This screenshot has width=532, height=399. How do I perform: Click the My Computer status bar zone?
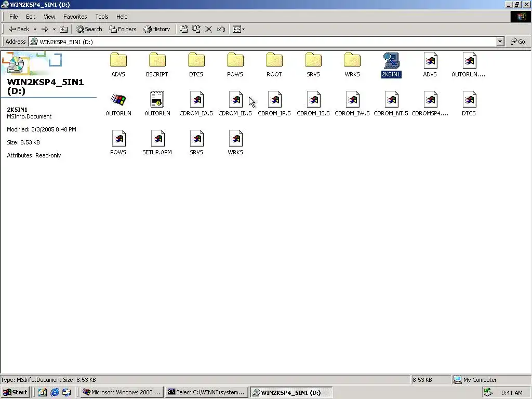pyautogui.click(x=491, y=380)
